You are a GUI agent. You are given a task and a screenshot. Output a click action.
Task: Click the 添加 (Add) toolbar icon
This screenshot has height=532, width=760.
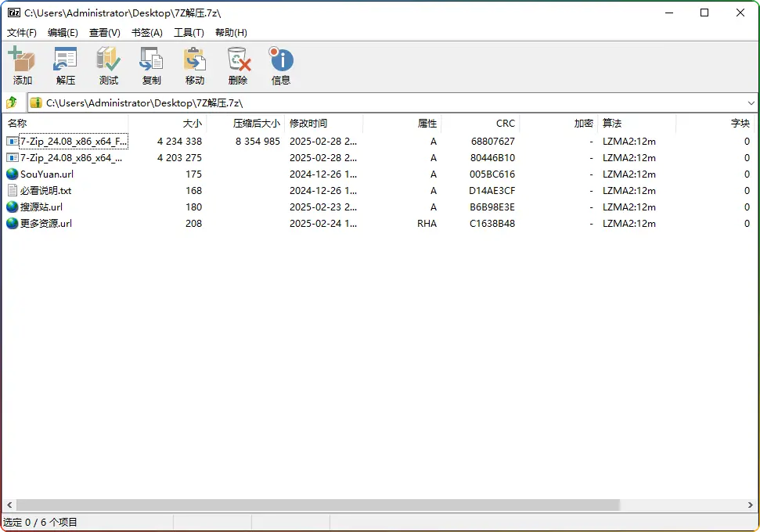coord(22,66)
